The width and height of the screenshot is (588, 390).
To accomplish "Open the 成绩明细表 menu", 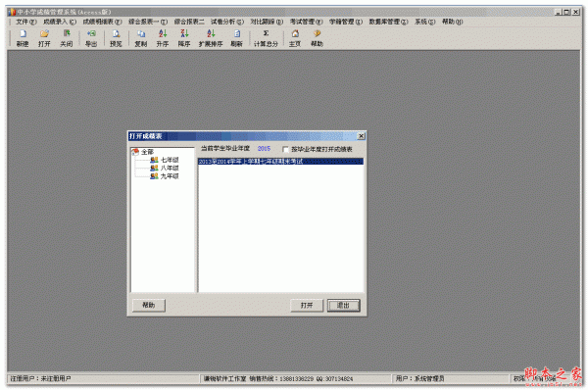I will (102, 22).
